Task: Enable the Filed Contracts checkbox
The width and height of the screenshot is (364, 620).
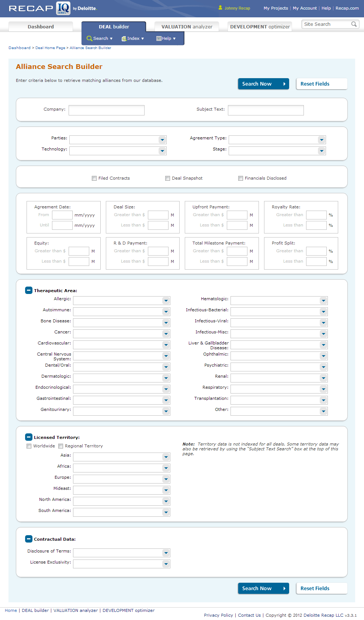Action: pos(94,178)
